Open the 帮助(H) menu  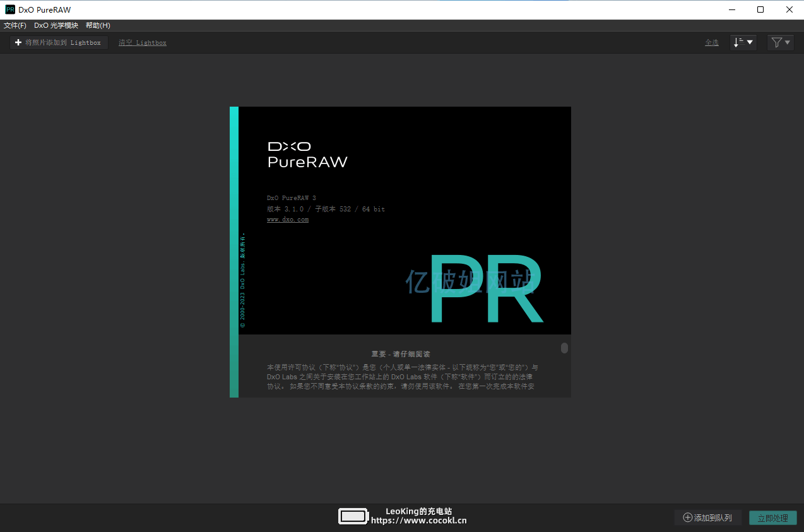click(98, 25)
